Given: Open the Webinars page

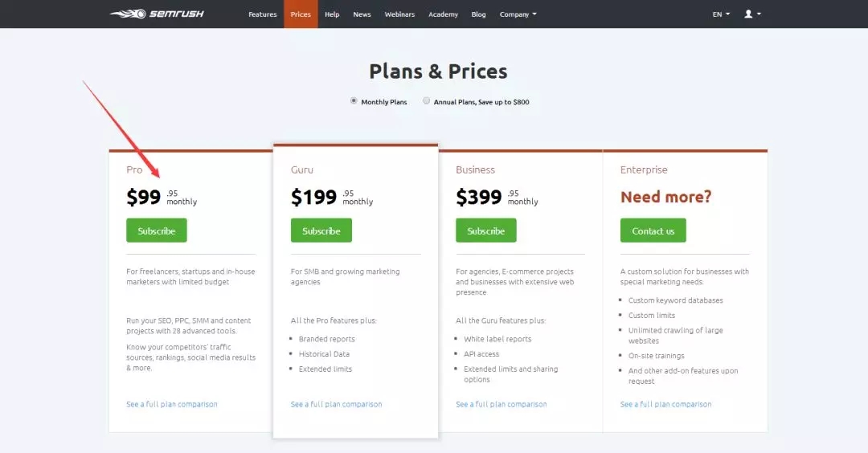Looking at the screenshot, I should (x=400, y=14).
